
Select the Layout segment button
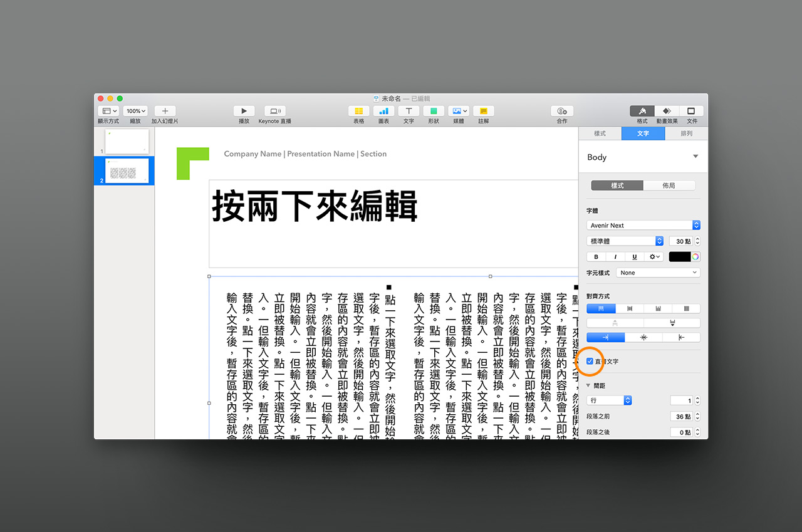click(x=669, y=185)
